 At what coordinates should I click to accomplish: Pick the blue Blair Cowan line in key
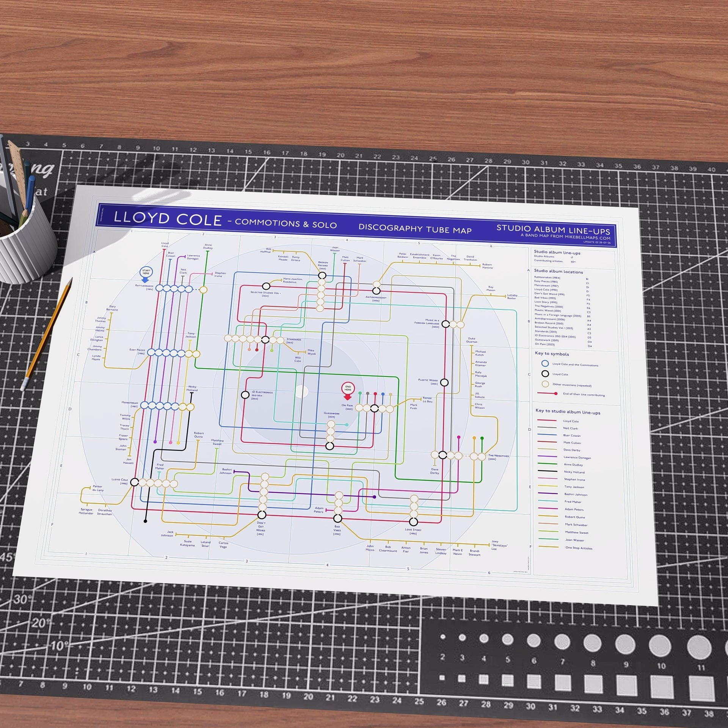click(548, 435)
